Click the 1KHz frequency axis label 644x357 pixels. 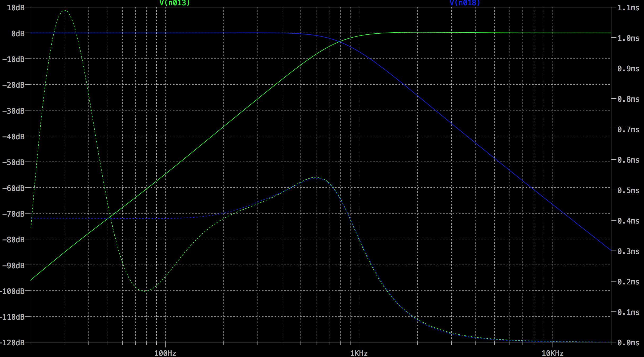[x=359, y=353]
